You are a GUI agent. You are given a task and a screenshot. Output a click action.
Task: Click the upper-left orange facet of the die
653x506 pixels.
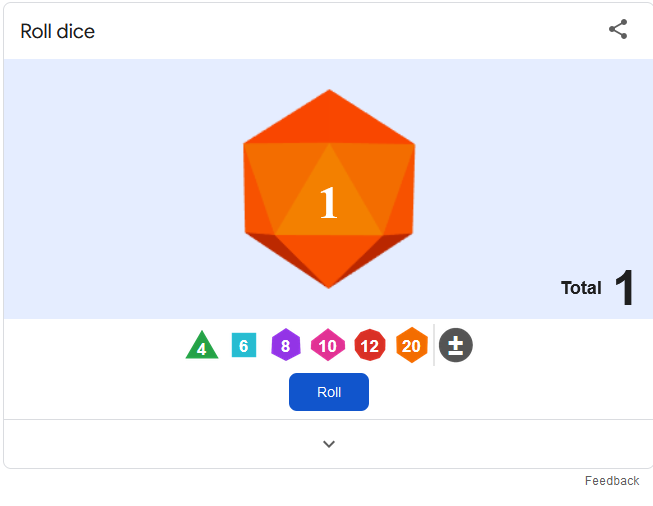(283, 175)
